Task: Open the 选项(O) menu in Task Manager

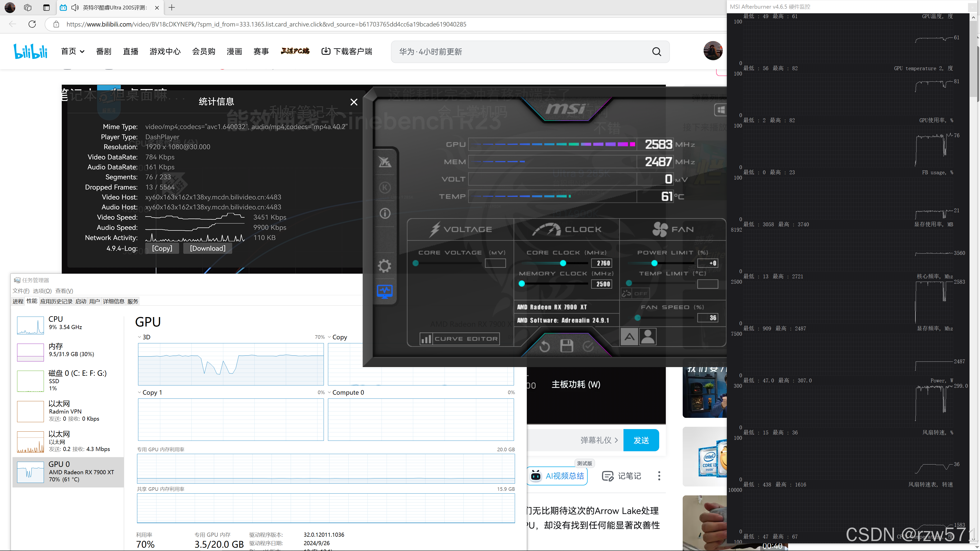Action: pyautogui.click(x=42, y=291)
